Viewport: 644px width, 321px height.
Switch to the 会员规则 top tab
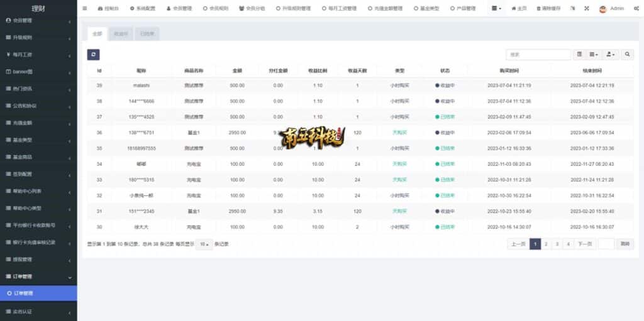tap(216, 8)
